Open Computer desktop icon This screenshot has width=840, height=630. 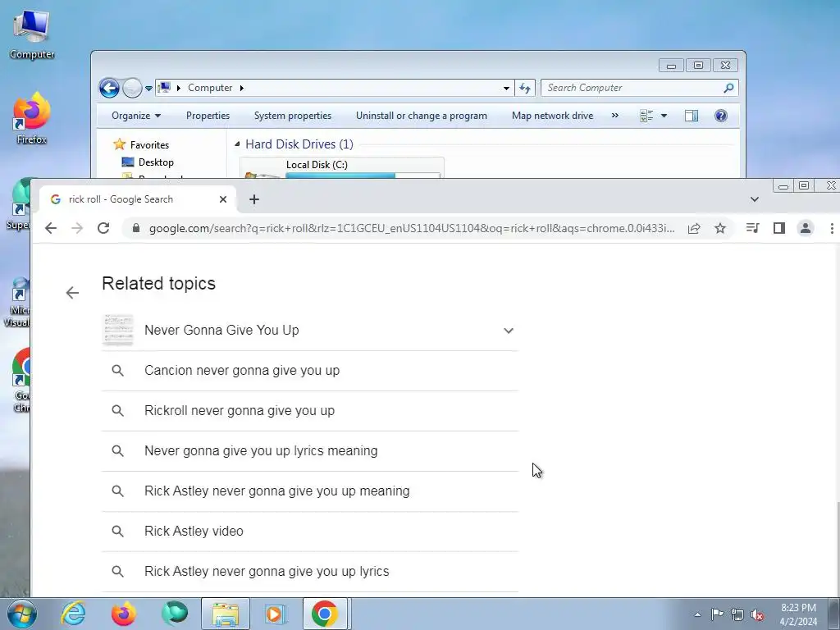[x=32, y=34]
